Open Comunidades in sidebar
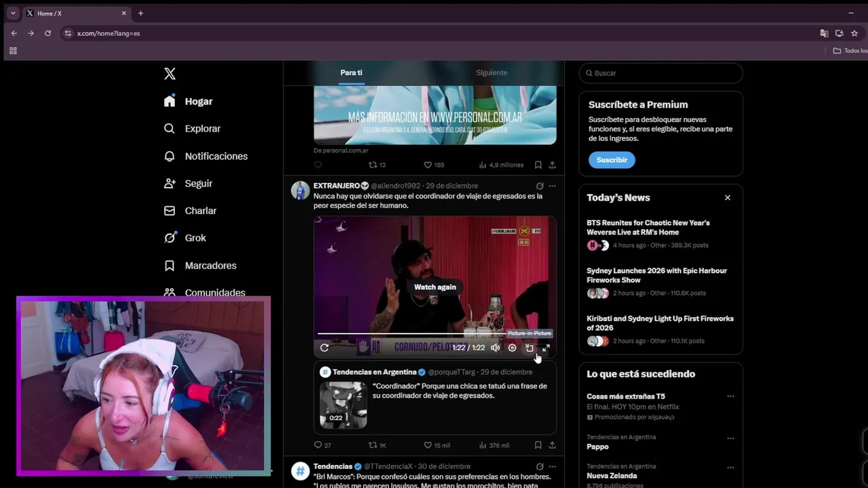Screen dimensions: 868x488 (x=205, y=292)
